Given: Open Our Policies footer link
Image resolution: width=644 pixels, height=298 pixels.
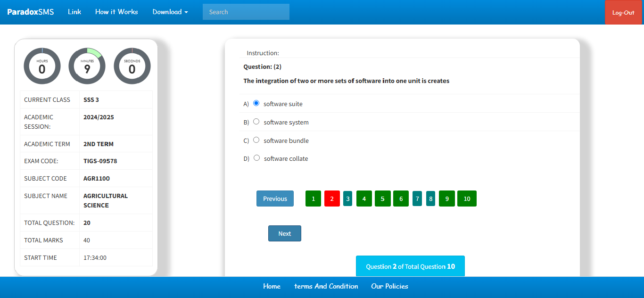Looking at the screenshot, I should [x=389, y=286].
